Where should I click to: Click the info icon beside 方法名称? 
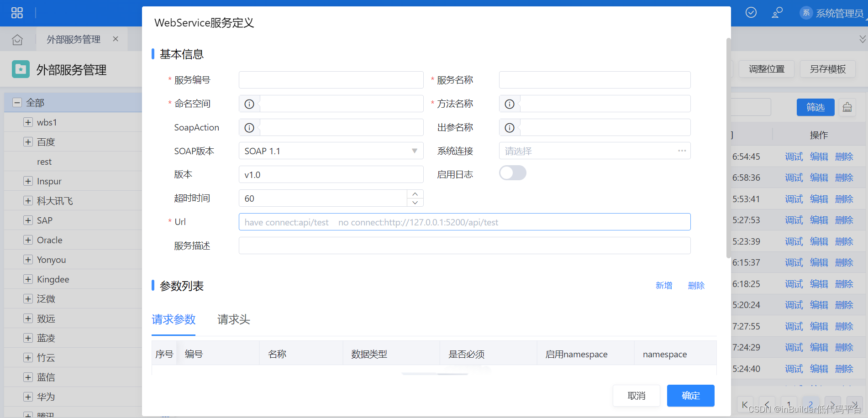(x=510, y=104)
